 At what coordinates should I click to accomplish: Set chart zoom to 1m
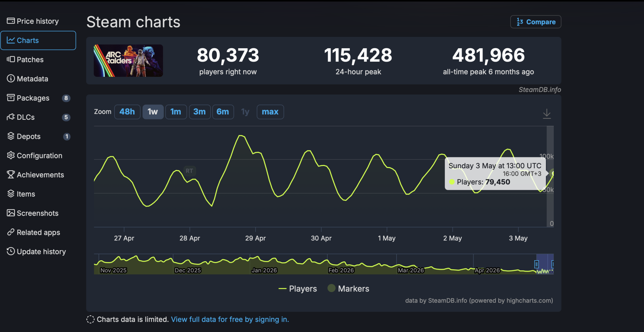pyautogui.click(x=176, y=112)
